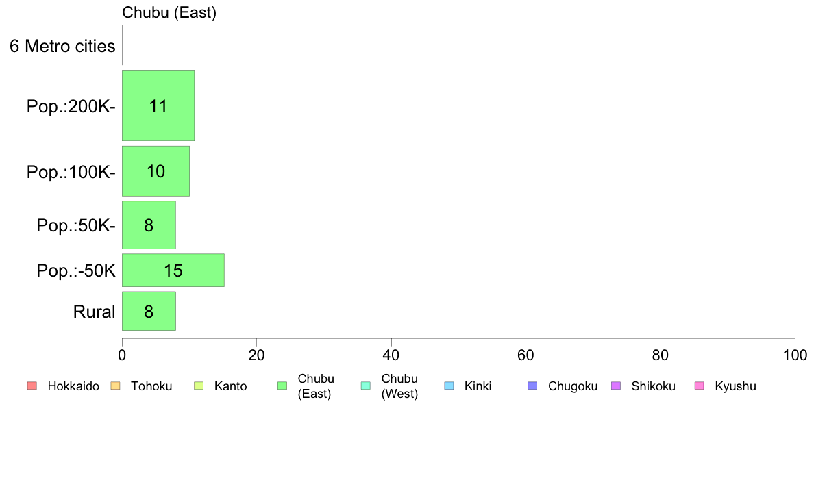Click the Kyushu pink legend swatch

(700, 386)
